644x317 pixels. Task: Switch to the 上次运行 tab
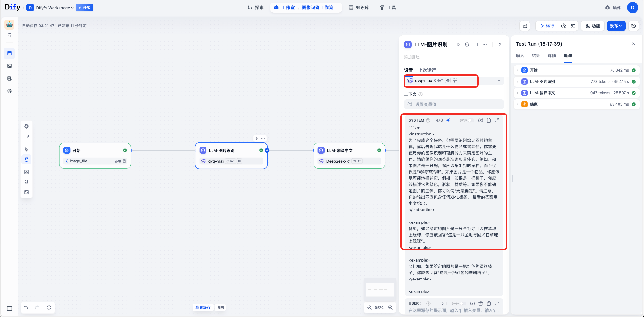tap(427, 70)
